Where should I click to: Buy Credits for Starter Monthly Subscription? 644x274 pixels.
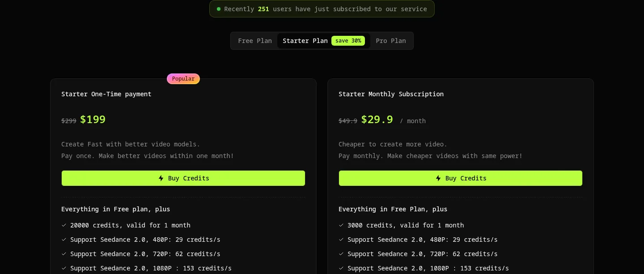[x=461, y=178]
